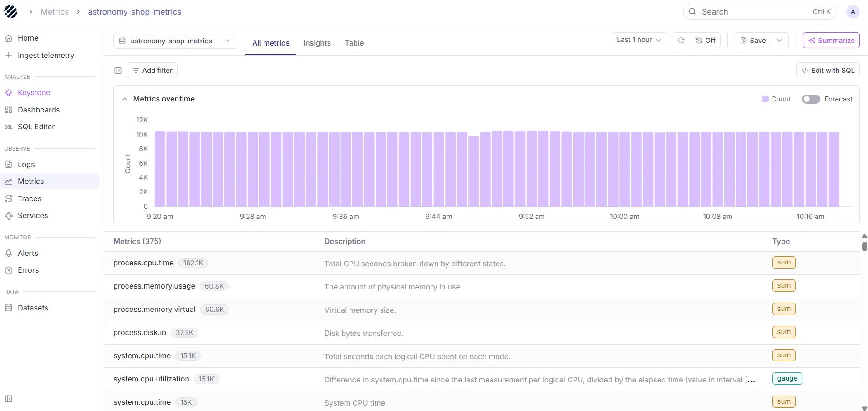Turn auto-refresh Off toggle
This screenshot has height=411, width=868.
(x=705, y=41)
